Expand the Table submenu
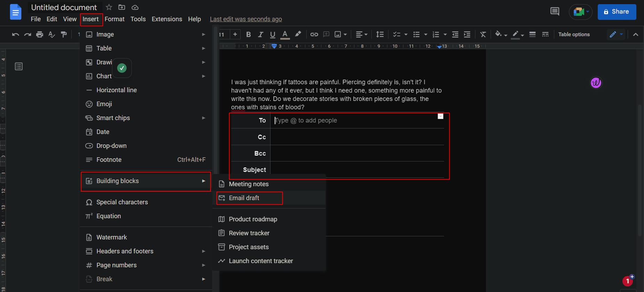Viewport: 644px width, 292px height. 146,48
